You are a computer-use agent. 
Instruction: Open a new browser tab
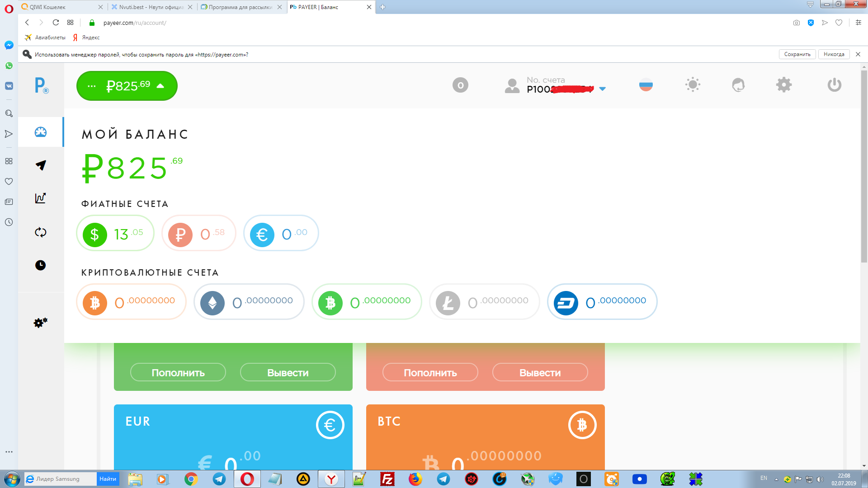pyautogui.click(x=382, y=7)
